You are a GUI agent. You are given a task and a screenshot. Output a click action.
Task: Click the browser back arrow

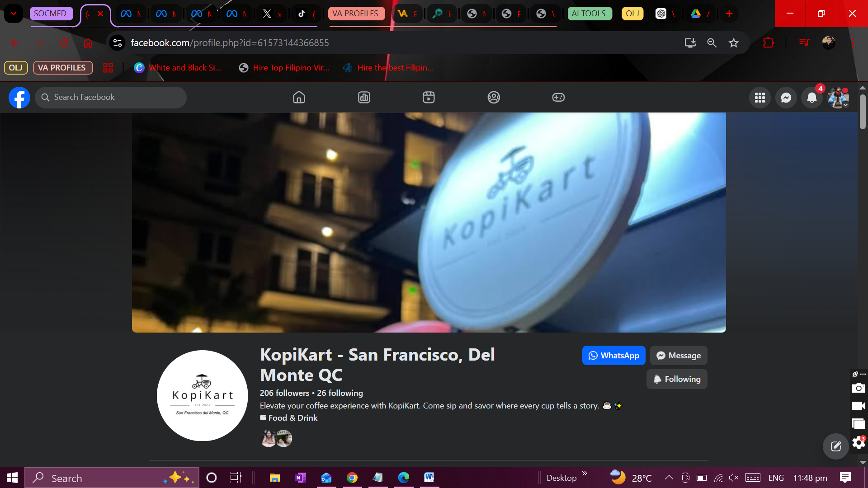[15, 43]
